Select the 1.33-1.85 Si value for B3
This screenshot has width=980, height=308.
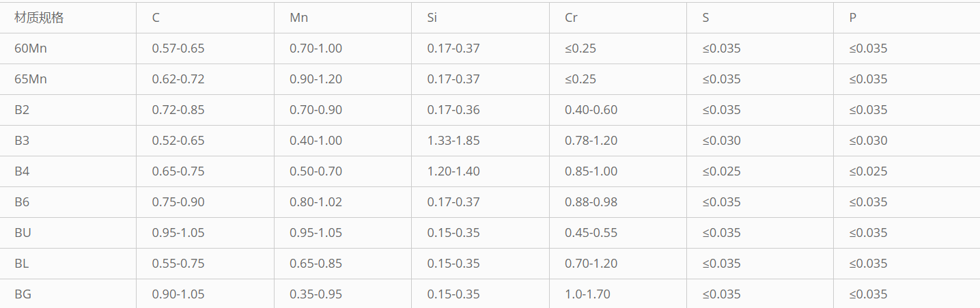click(453, 141)
